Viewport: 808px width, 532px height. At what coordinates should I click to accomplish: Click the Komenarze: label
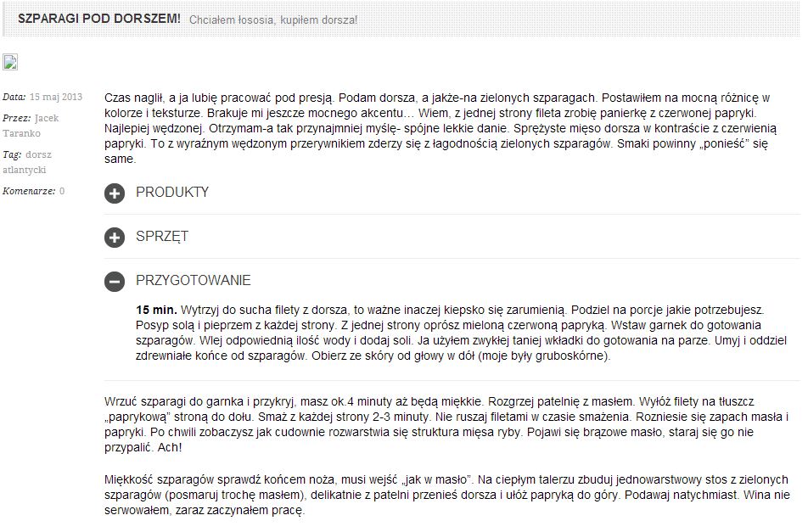click(29, 191)
